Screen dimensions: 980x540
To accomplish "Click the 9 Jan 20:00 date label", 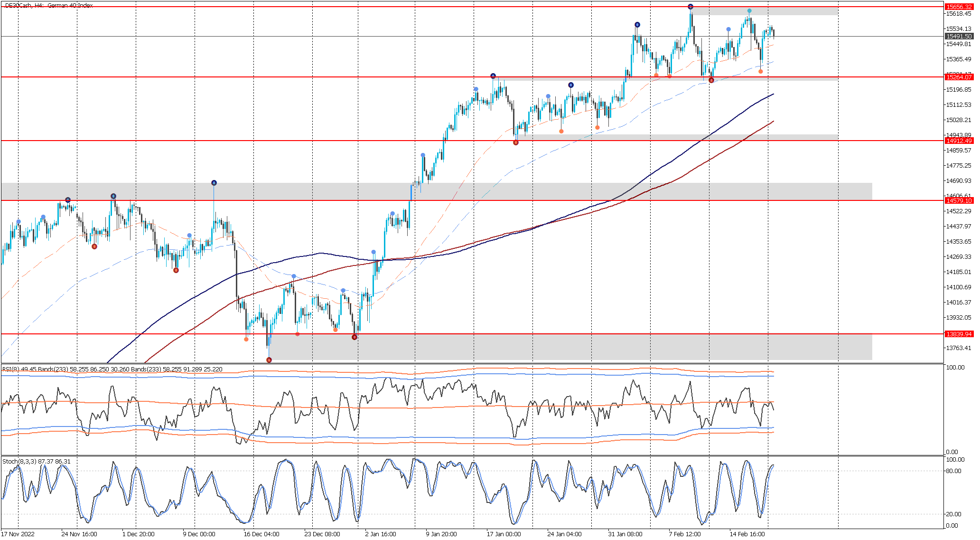I will click(x=441, y=534).
